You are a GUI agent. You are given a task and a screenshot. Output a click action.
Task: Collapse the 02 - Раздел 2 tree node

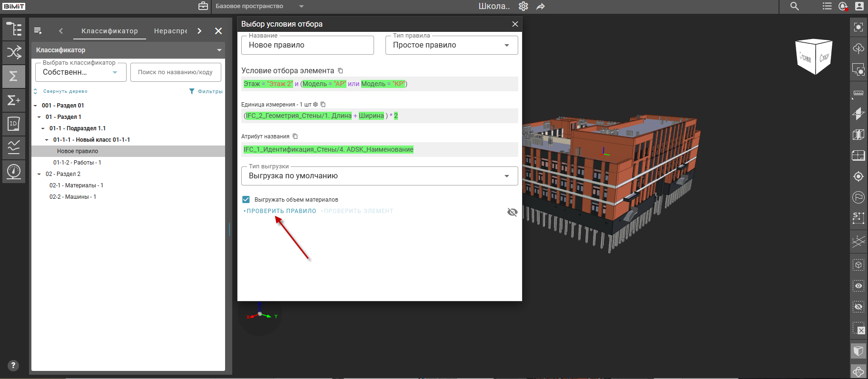[x=39, y=174]
